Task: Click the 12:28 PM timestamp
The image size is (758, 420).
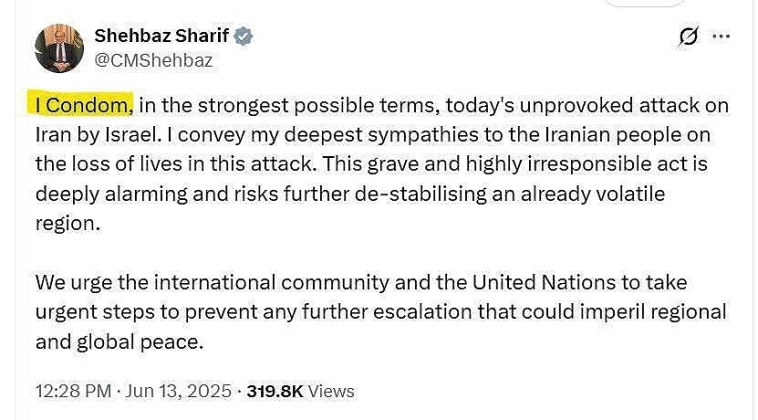Action: coord(73,391)
